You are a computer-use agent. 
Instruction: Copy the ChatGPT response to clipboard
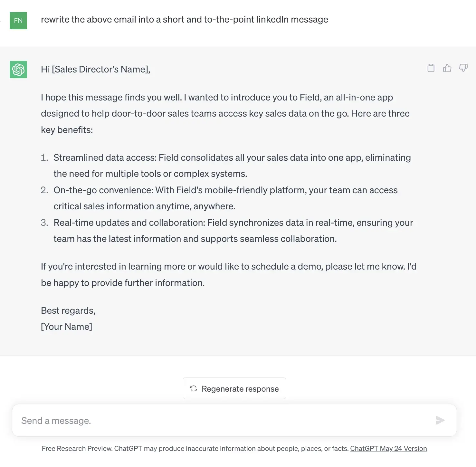pyautogui.click(x=431, y=68)
